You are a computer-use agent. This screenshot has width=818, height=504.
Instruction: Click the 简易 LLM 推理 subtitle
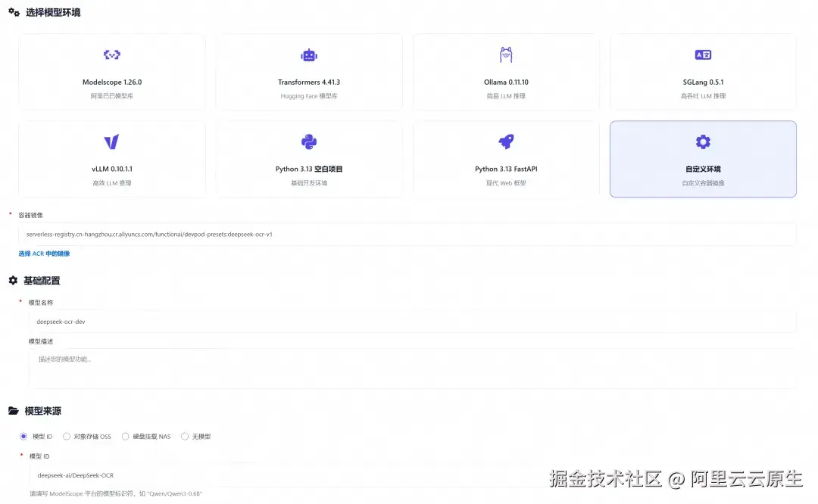pyautogui.click(x=506, y=96)
